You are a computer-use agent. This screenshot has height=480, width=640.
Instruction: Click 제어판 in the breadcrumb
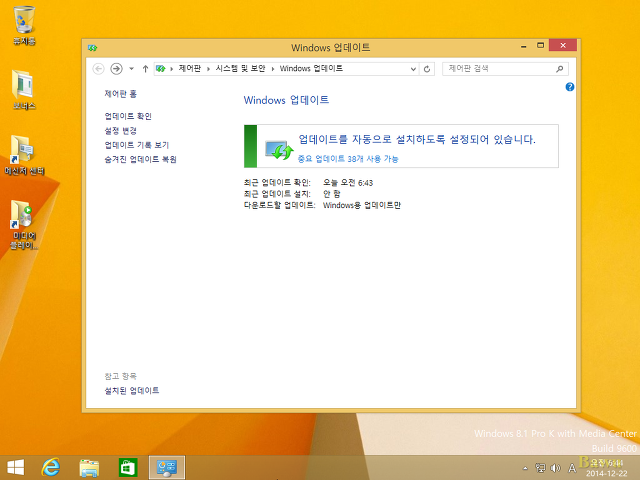point(190,69)
